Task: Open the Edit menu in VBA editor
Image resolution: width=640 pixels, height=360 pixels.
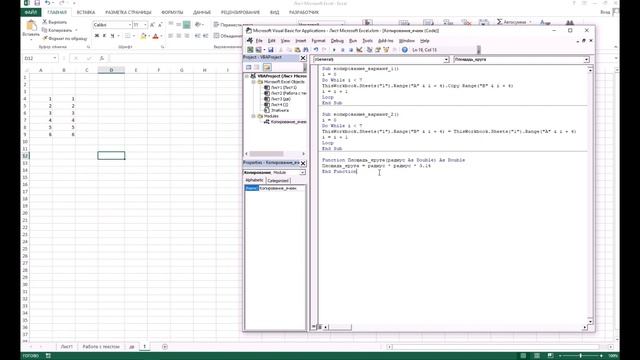Action: coord(271,41)
